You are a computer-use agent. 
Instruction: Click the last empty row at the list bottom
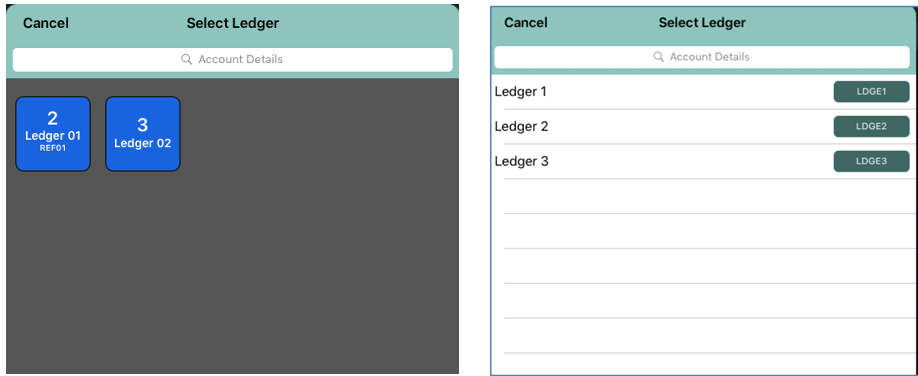(x=704, y=364)
